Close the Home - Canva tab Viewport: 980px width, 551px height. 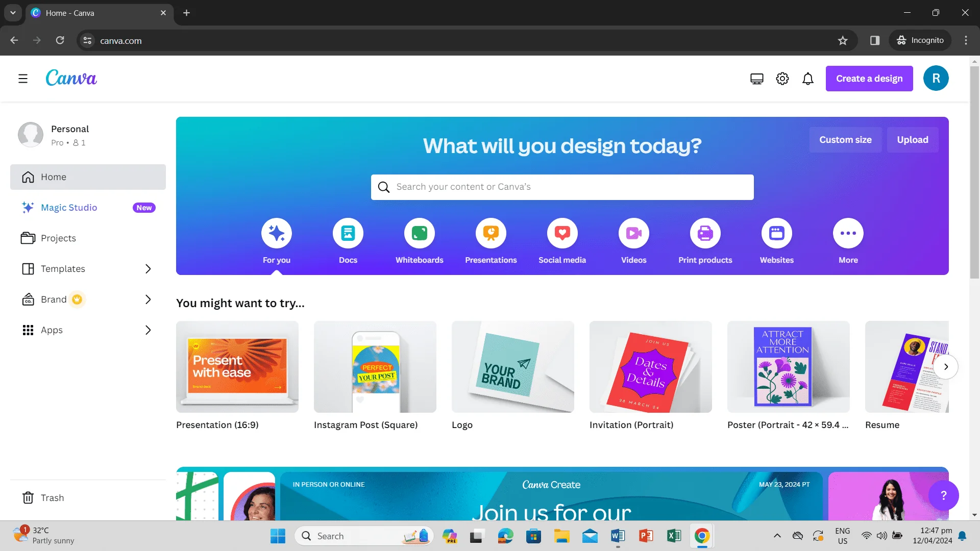tap(163, 13)
